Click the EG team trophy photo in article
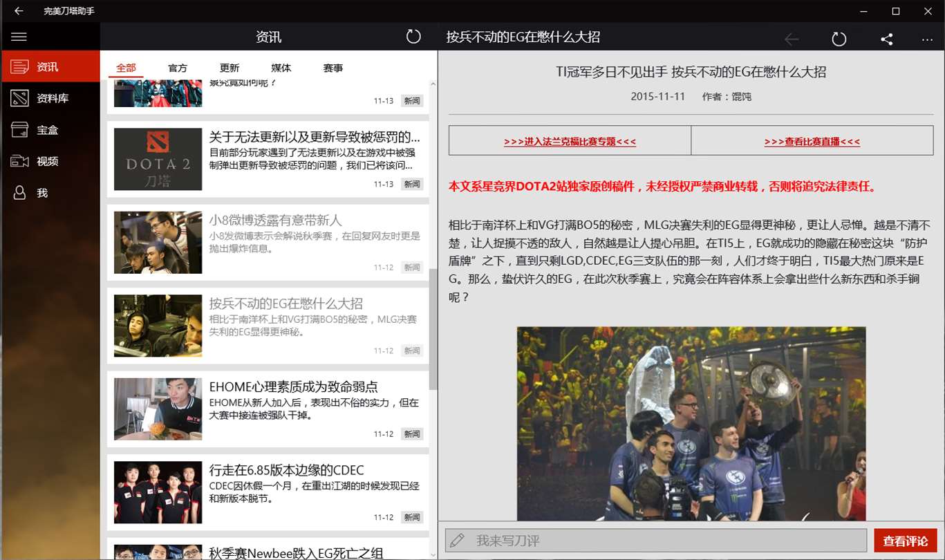 (691, 423)
